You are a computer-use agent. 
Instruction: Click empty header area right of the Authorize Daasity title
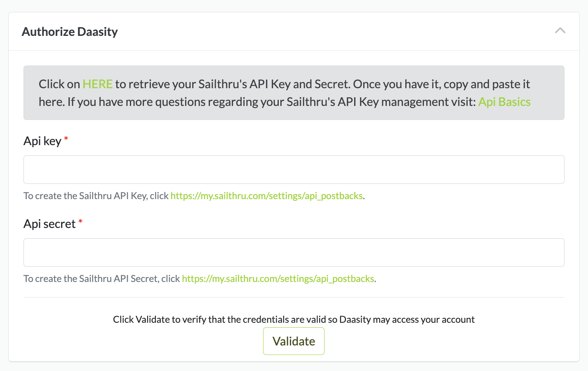tap(330, 32)
